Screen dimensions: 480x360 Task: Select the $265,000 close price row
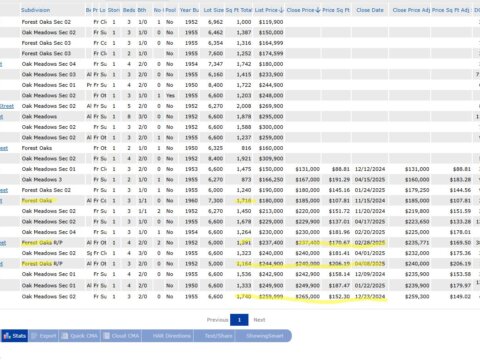pyautogui.click(x=240, y=297)
